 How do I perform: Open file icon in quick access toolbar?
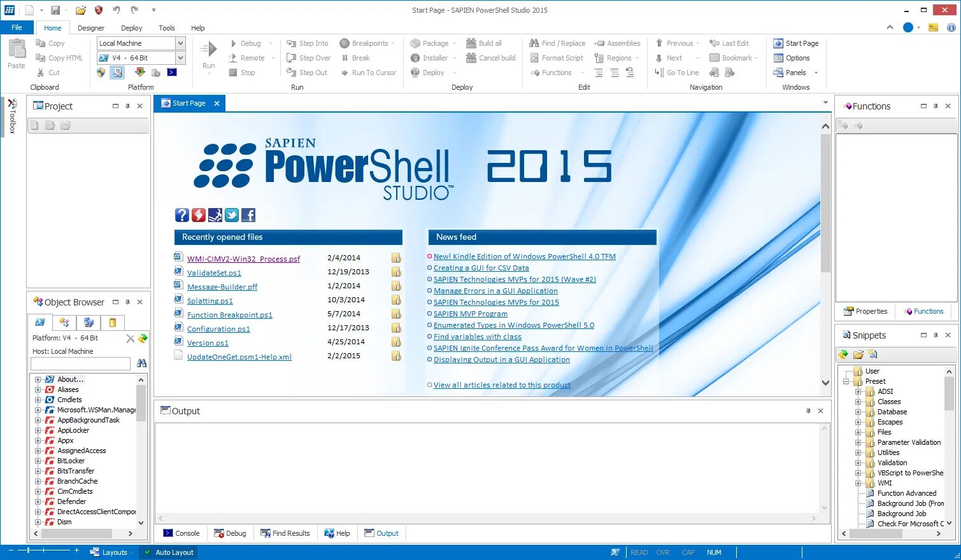(80, 10)
